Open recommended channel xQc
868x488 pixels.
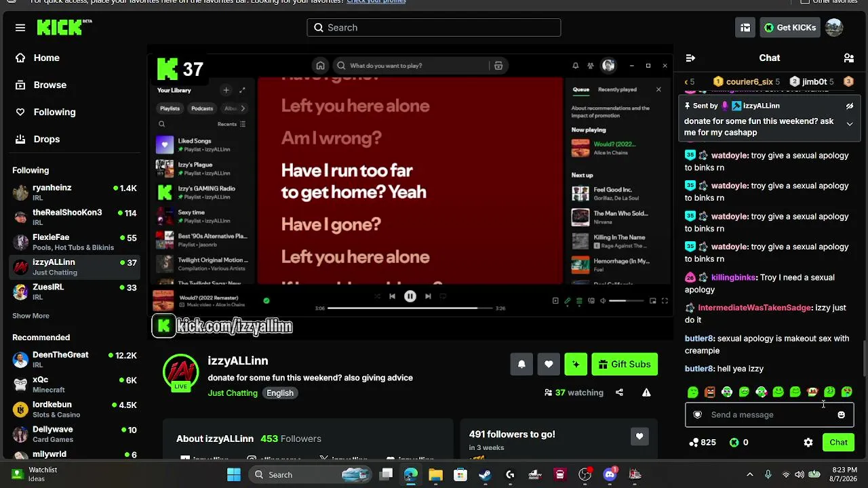tap(76, 384)
